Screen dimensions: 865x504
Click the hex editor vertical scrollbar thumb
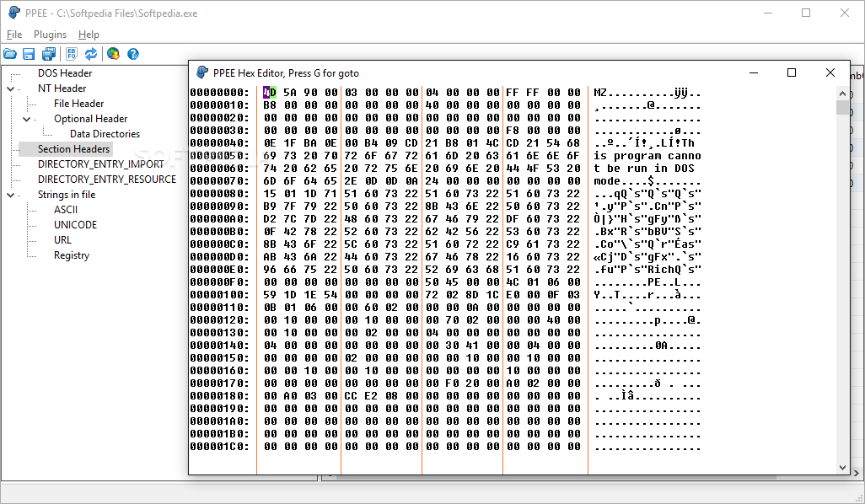click(842, 107)
